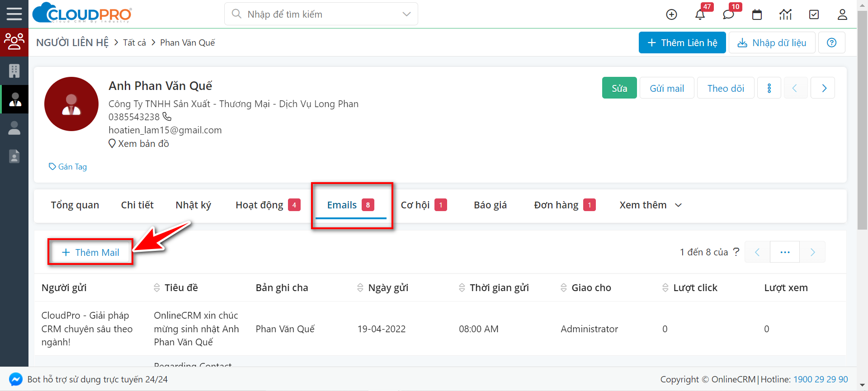Switch to Tổng quan tab
Screen dimensions: 868x391
(75, 205)
